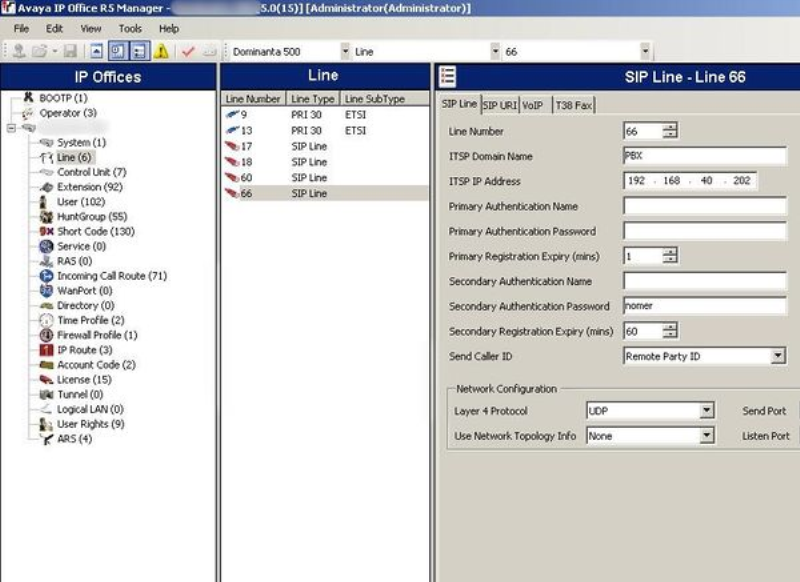The image size is (800, 582).
Task: Click the red checkmark validate icon
Action: coord(188,51)
